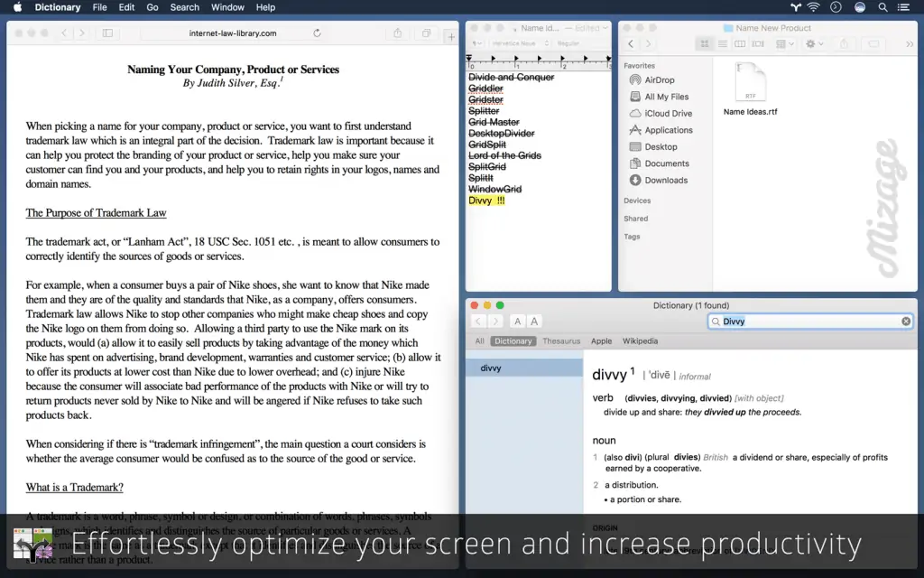
Task: Expand the Shared section in Finder
Action: 636,219
